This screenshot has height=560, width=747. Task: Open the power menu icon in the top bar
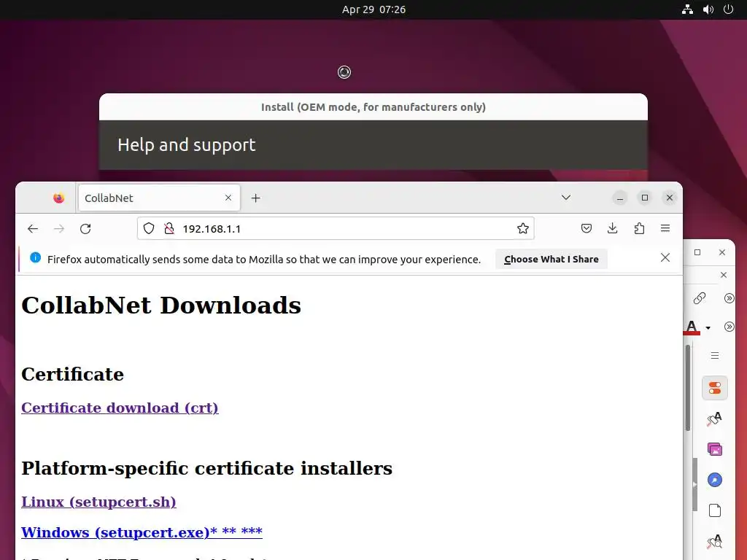pos(729,9)
